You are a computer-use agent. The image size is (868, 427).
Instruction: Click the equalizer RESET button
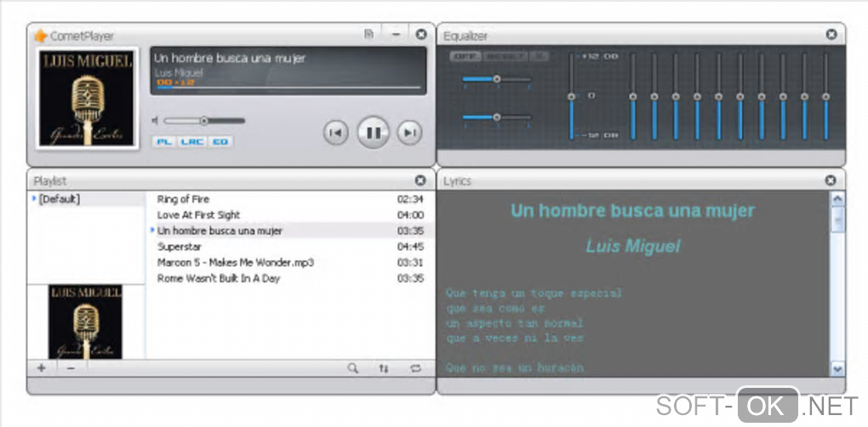[x=505, y=56]
